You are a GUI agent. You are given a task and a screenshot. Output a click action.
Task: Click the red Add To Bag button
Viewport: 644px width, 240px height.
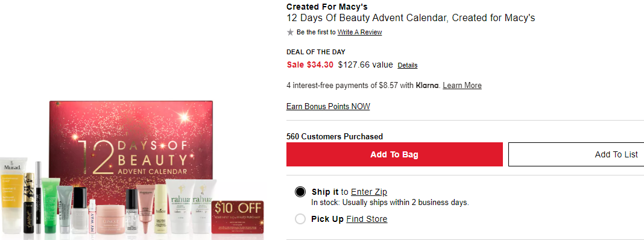pos(394,154)
